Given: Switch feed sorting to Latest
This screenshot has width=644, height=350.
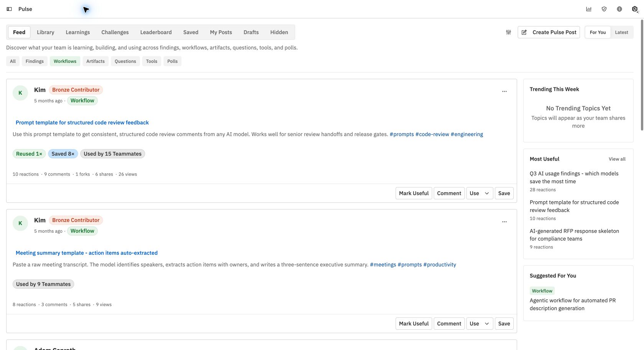Looking at the screenshot, I should click(x=621, y=32).
